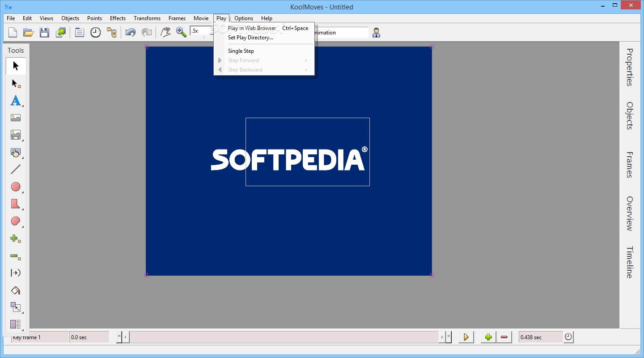Click the magnifier zoom icon
This screenshot has height=358, width=644.
(x=181, y=32)
